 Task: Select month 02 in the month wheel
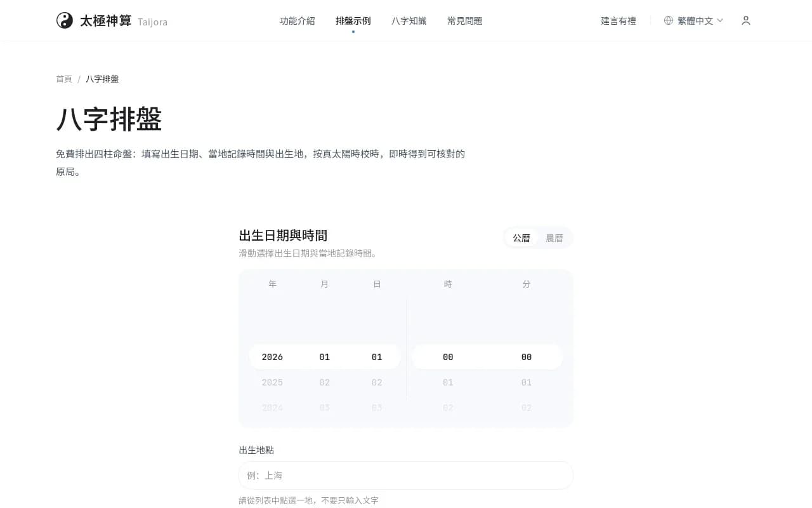coord(325,382)
